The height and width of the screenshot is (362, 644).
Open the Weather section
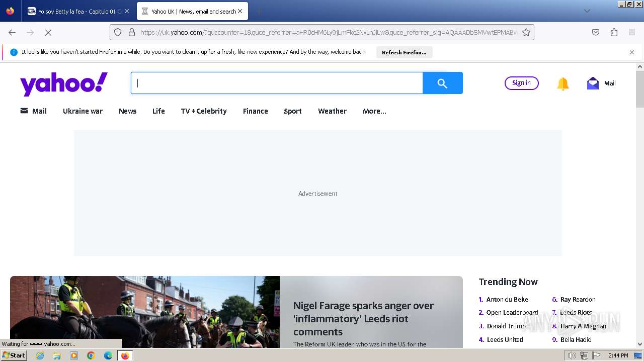[x=332, y=111]
